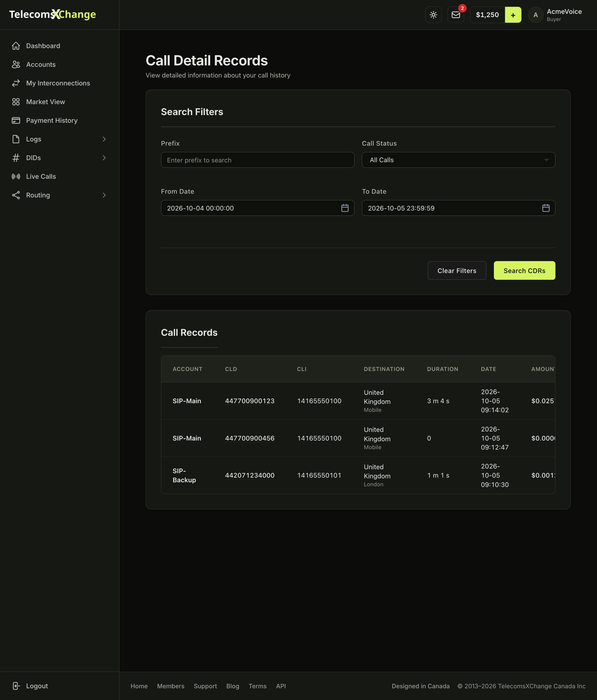
Task: Expand the Routing submenu chevron
Action: (x=104, y=195)
